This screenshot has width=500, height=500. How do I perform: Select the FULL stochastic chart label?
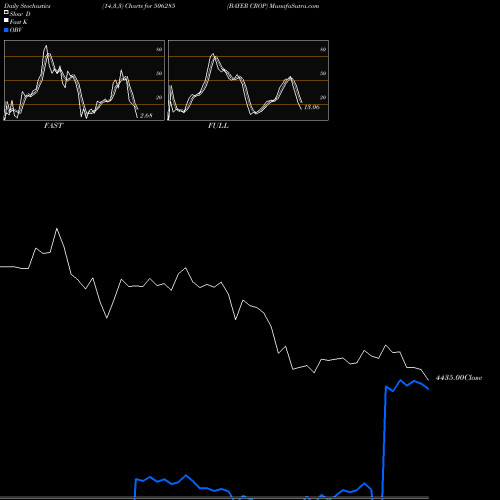click(x=218, y=126)
